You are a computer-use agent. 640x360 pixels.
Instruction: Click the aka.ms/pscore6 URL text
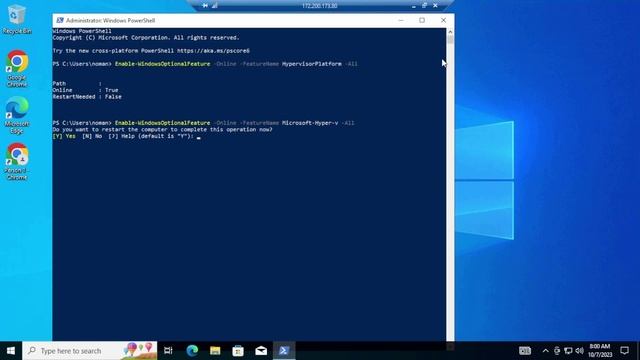coord(213,51)
